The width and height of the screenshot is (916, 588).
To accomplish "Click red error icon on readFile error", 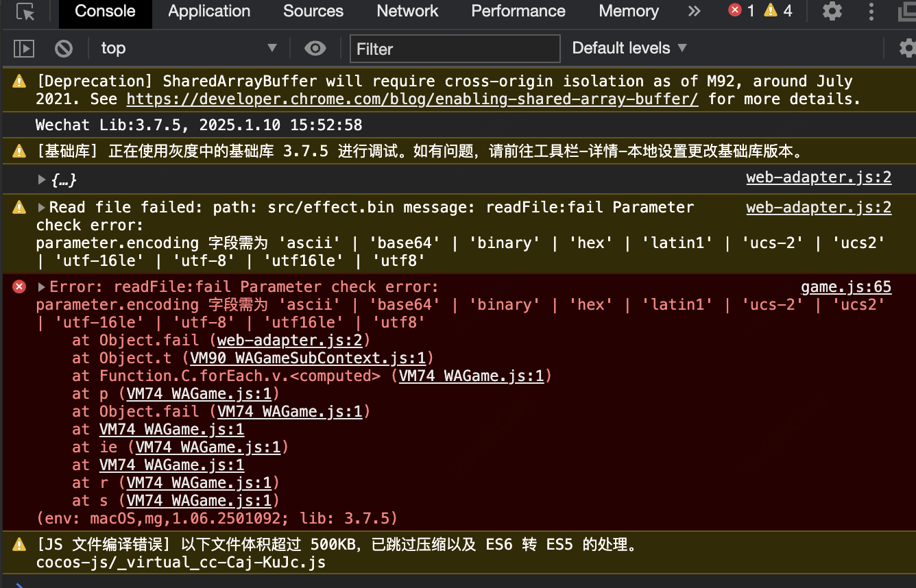I will pos(19,286).
